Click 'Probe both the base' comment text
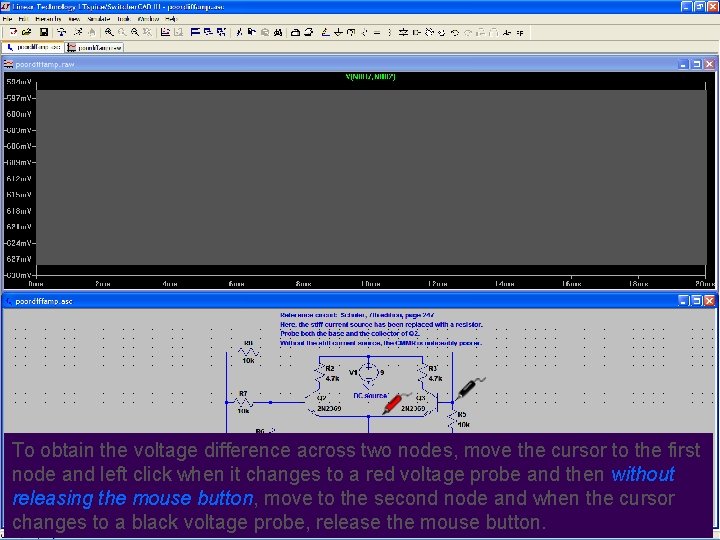720x540 pixels. point(350,333)
